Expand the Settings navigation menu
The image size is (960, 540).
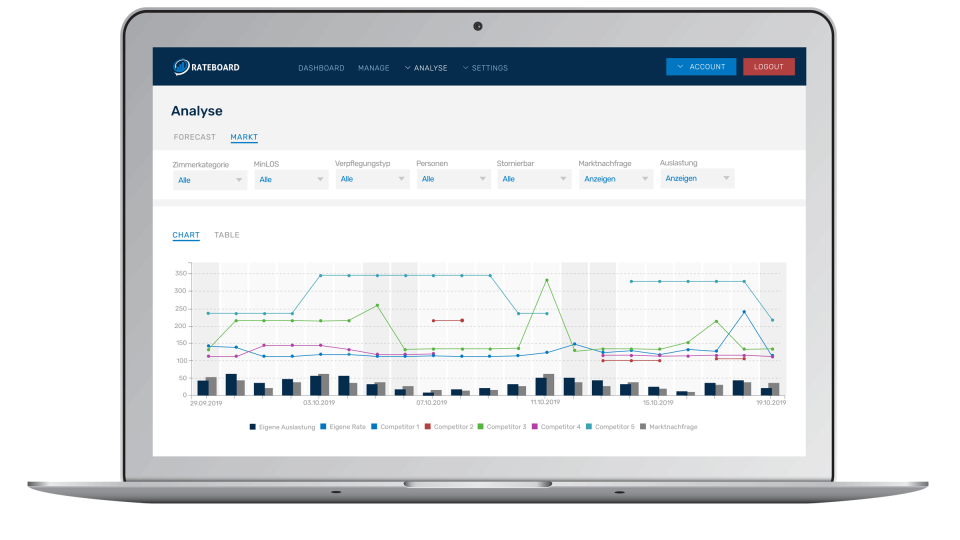486,68
